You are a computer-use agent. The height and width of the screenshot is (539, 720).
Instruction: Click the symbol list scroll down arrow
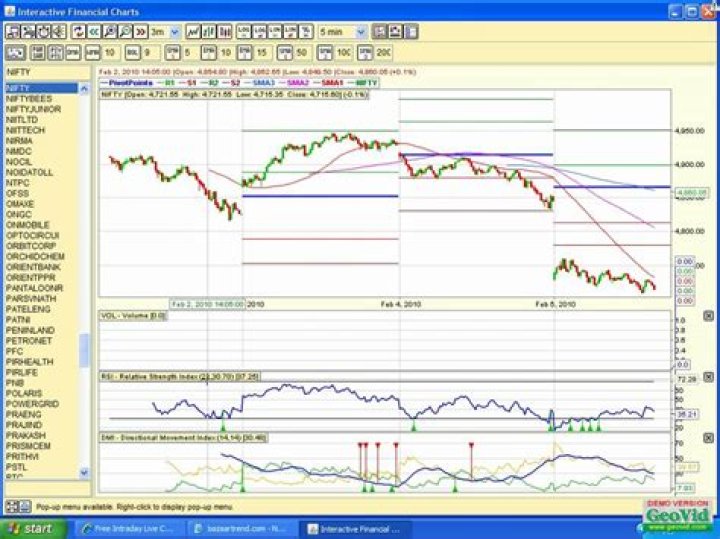(84, 472)
